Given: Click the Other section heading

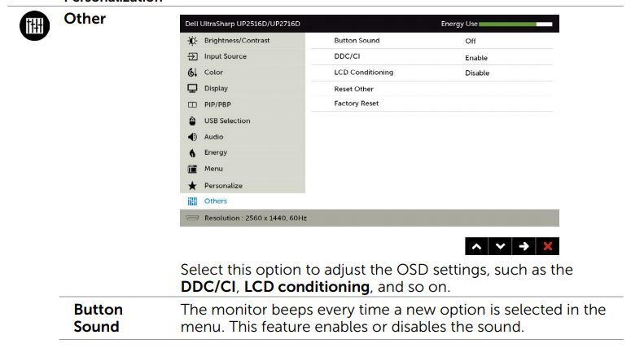Looking at the screenshot, I should [85, 19].
